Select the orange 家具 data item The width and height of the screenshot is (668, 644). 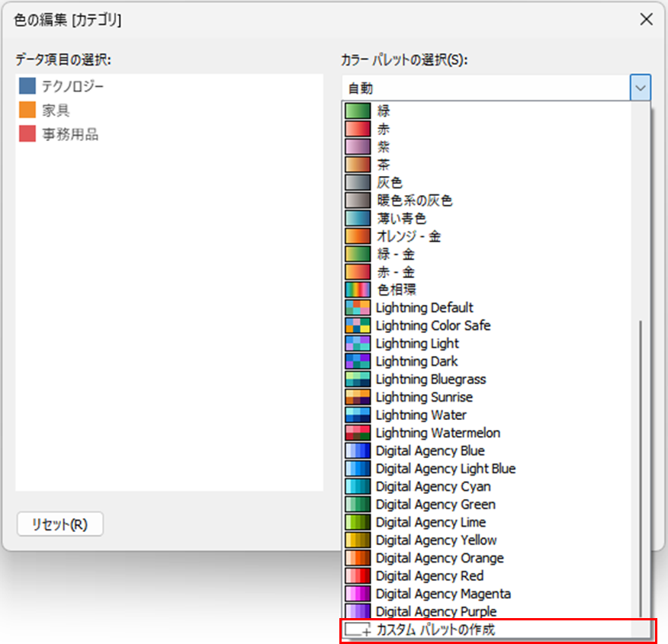(56, 111)
